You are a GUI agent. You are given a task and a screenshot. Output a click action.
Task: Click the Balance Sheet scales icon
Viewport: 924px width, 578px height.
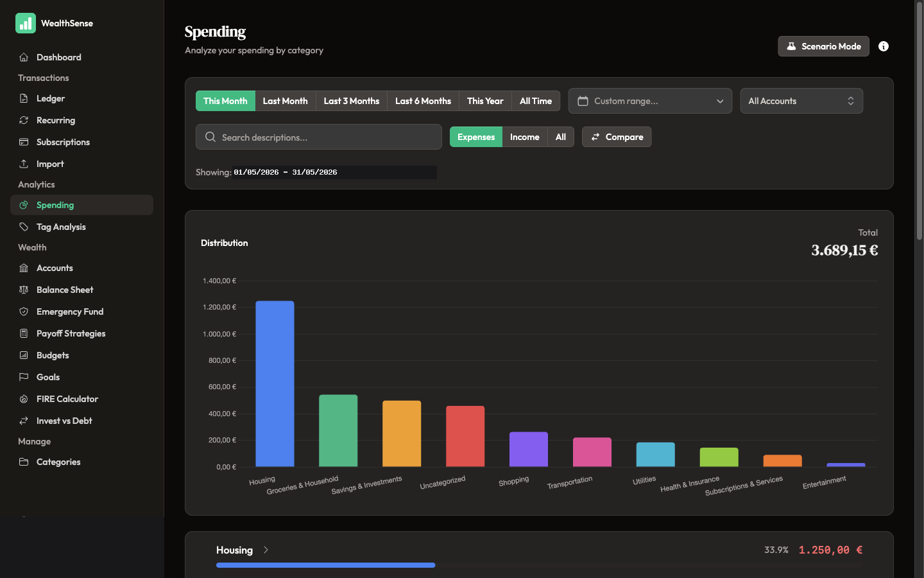[x=24, y=290]
